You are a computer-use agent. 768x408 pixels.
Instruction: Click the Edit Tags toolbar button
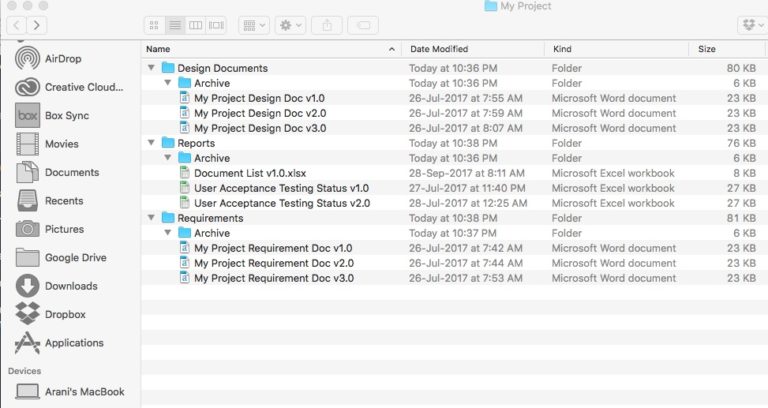point(363,25)
